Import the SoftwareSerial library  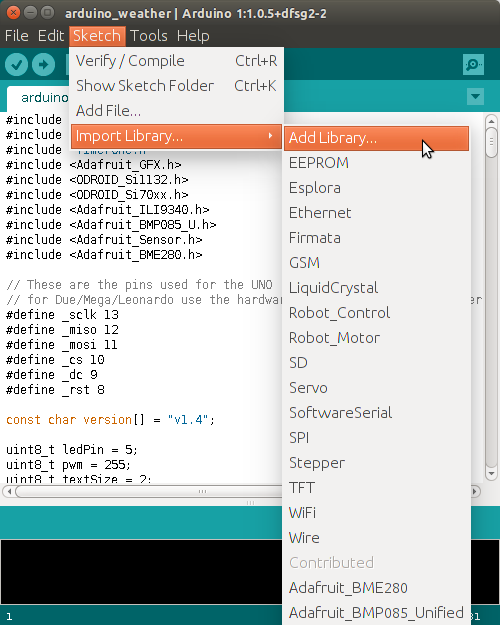coord(376,413)
